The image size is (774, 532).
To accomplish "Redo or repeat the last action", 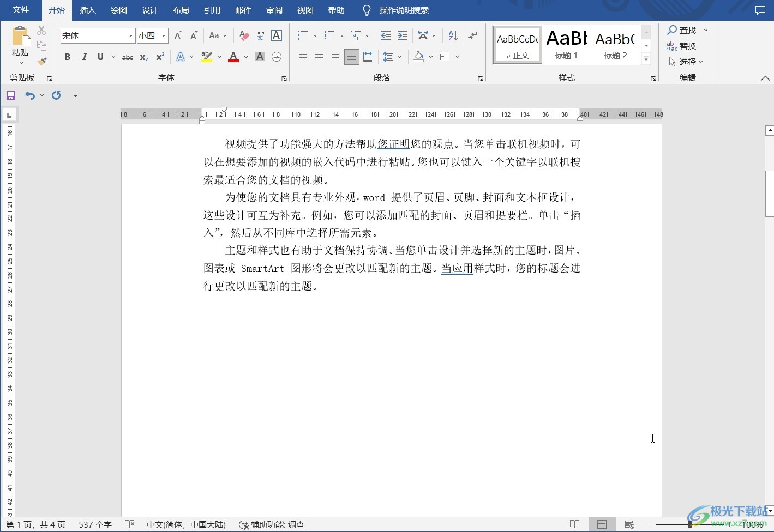I will point(56,95).
